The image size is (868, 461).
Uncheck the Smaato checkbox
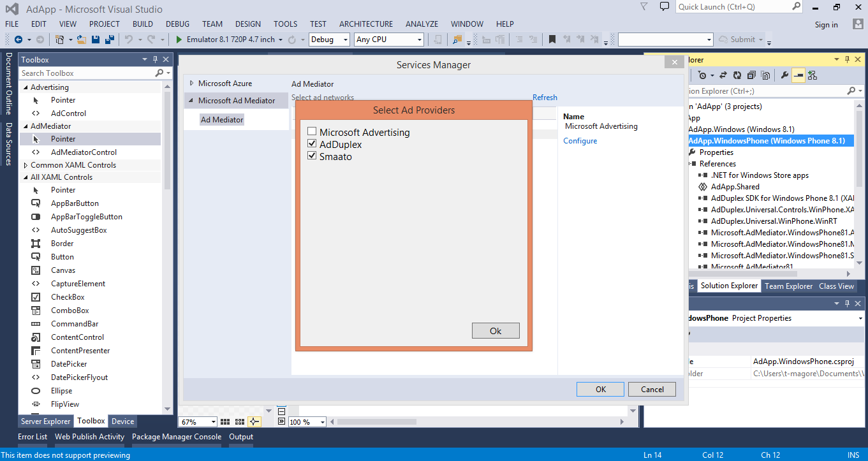click(312, 156)
